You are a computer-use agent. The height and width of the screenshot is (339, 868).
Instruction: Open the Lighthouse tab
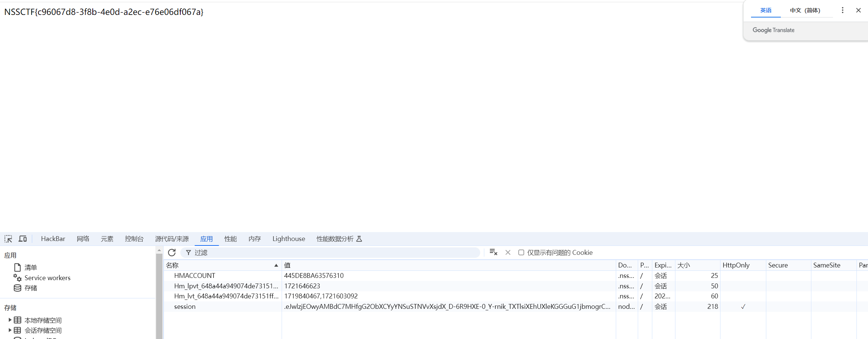[289, 239]
